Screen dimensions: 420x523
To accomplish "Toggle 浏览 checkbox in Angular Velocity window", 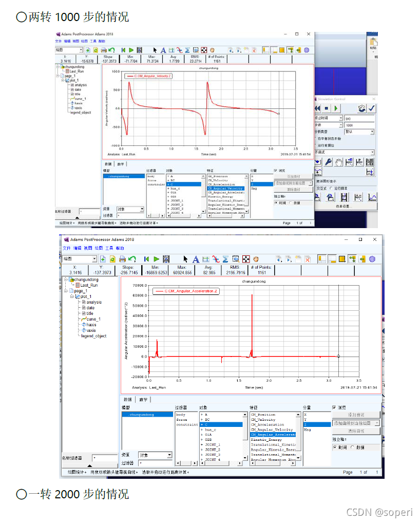I will tap(275, 171).
